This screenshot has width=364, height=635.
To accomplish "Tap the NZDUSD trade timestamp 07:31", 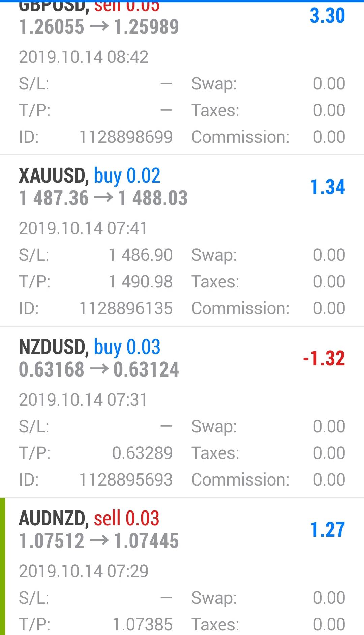I will [83, 400].
